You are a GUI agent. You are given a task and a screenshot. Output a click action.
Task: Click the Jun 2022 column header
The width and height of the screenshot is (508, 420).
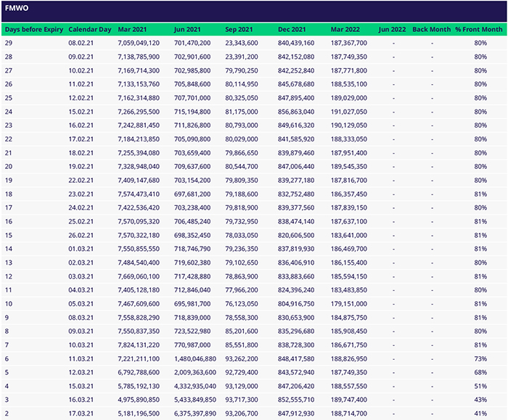[393, 30]
